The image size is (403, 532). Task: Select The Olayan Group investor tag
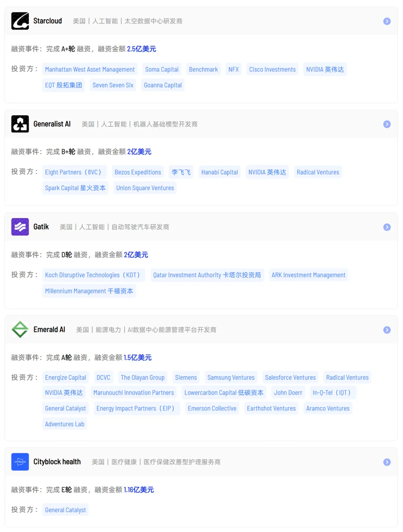pos(143,377)
